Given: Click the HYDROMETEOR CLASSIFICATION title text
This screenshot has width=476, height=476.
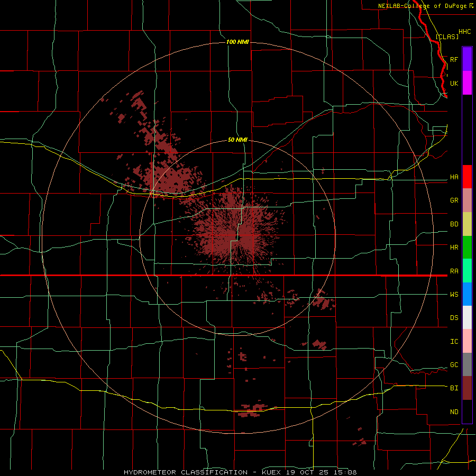Looking at the screenshot, I should click(186, 472).
